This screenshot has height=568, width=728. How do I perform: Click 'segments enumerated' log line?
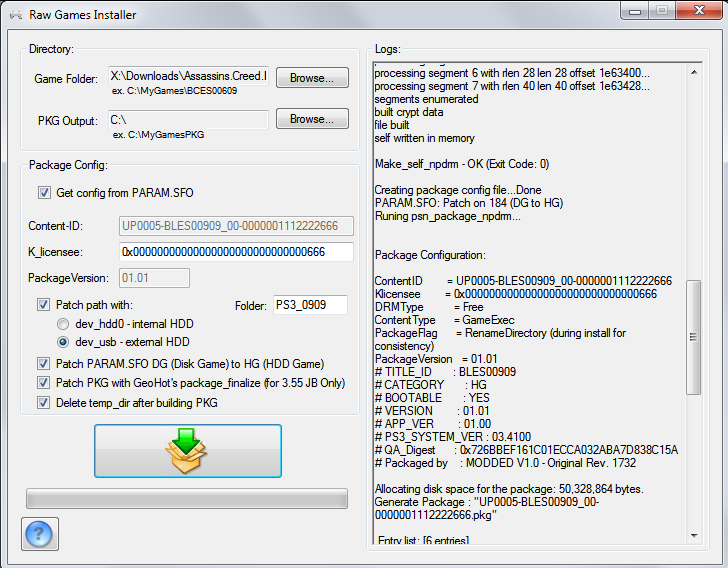coord(426,99)
